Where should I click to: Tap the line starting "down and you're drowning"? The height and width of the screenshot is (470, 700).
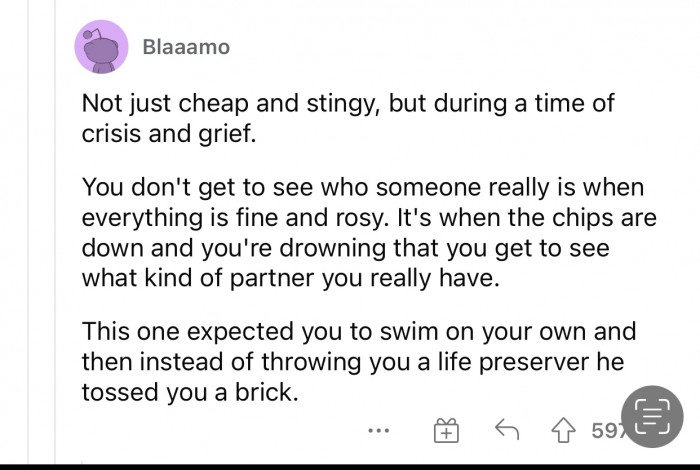(x=345, y=246)
